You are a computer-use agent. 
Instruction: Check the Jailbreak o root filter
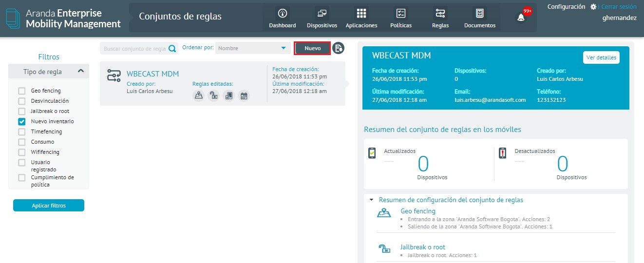[x=22, y=111]
